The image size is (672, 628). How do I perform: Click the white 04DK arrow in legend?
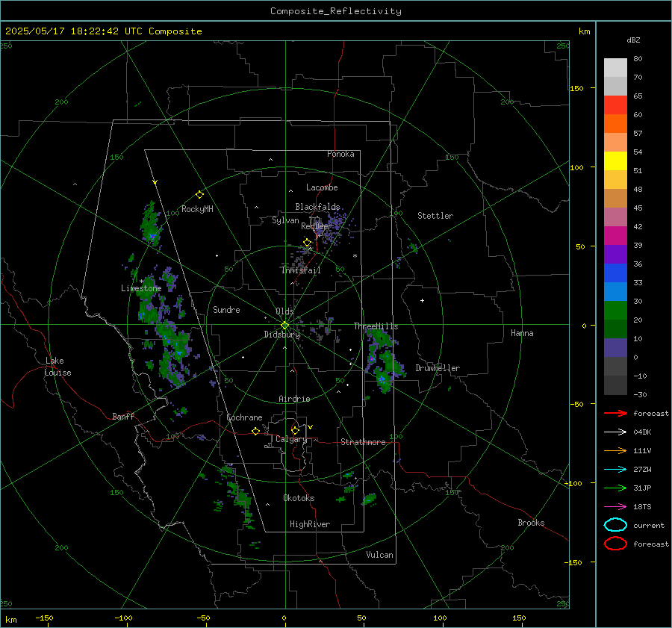click(x=615, y=432)
